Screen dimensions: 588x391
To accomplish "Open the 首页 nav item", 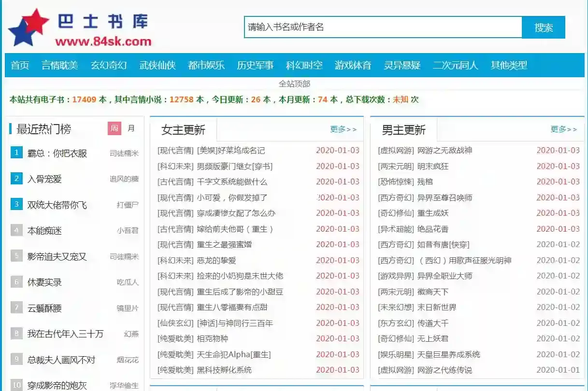I will [20, 65].
